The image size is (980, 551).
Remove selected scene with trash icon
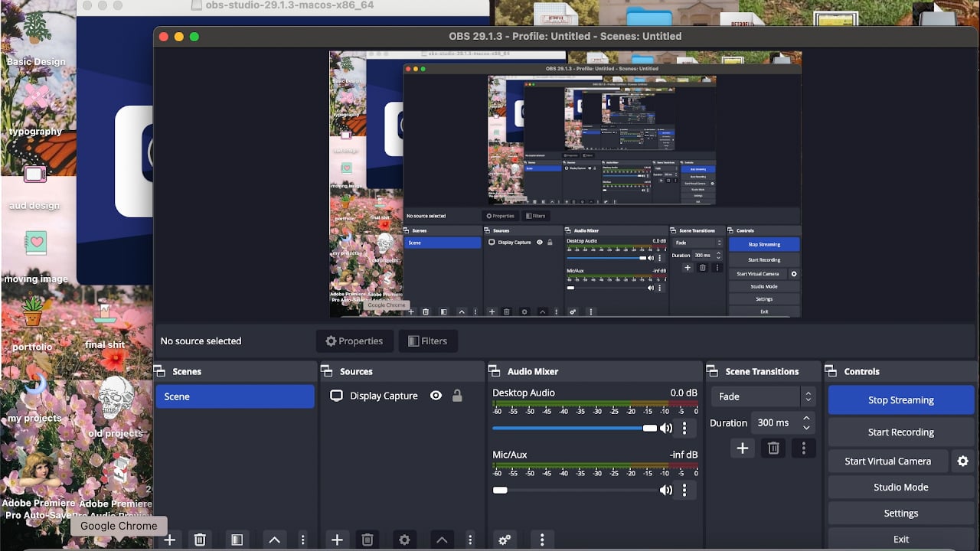[200, 540]
